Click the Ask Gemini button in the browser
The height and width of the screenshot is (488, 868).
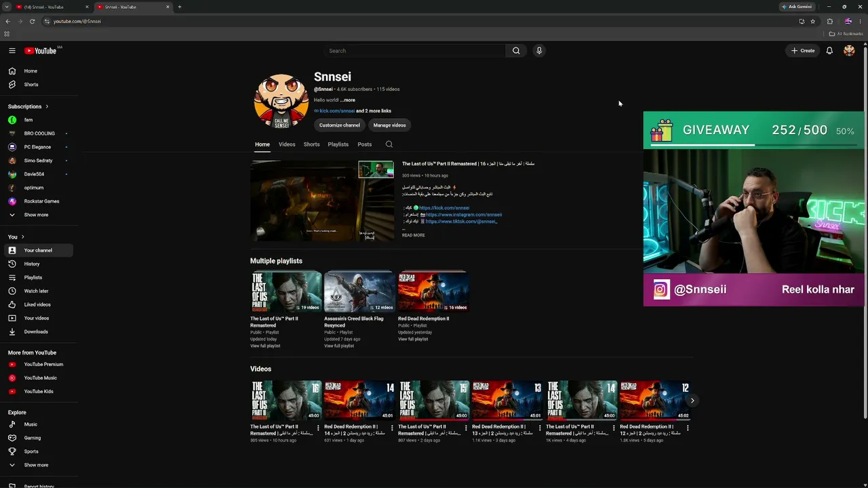pos(796,7)
